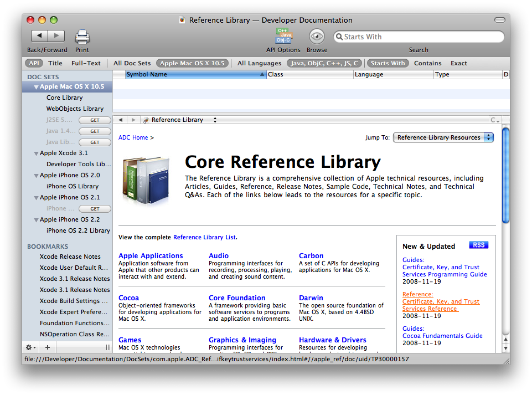Click the Reference Library page icon

click(x=146, y=120)
